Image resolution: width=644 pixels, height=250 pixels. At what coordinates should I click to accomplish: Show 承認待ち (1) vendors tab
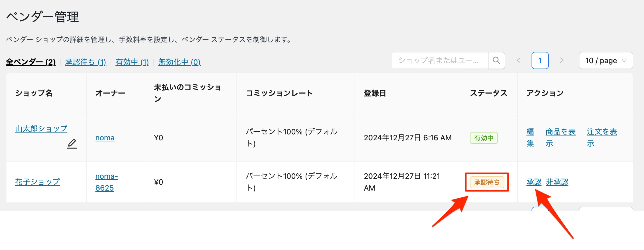[86, 62]
